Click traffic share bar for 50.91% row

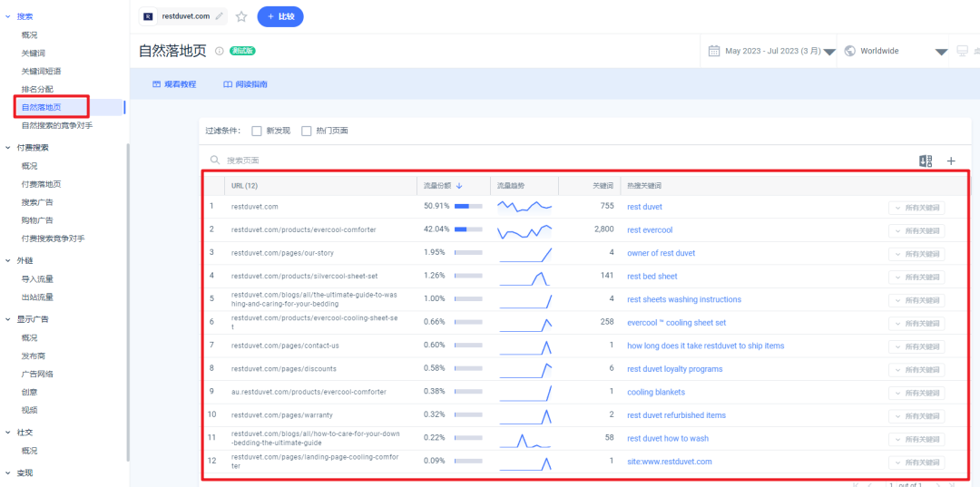coord(468,207)
